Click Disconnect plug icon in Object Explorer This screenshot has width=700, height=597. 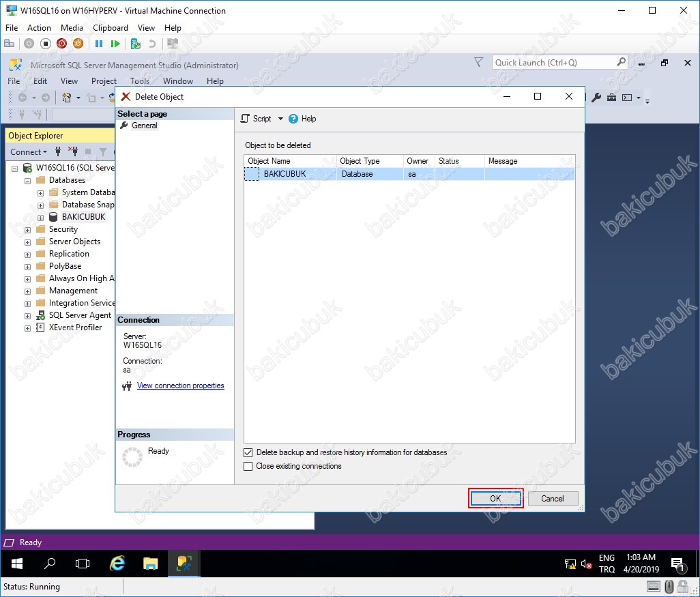click(x=73, y=151)
